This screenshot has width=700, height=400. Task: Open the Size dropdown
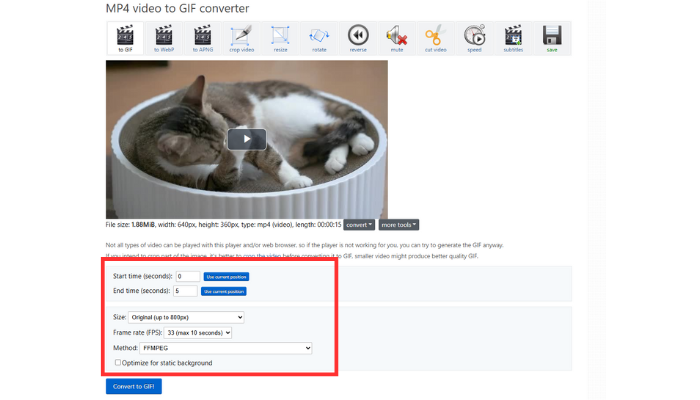coord(186,317)
